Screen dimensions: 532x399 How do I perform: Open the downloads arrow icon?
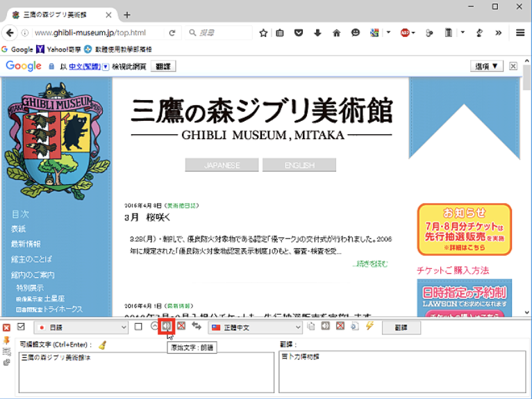point(317,33)
